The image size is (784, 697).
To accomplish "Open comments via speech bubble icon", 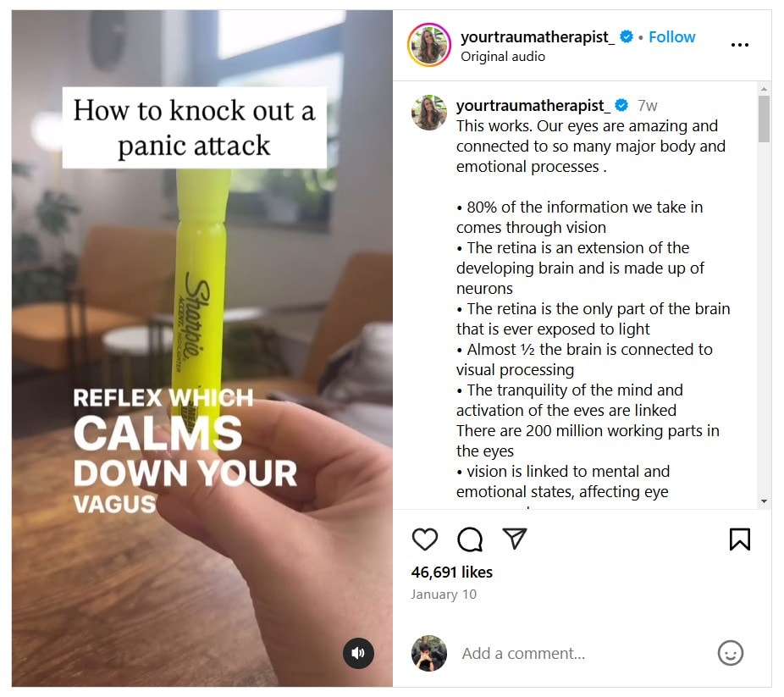I will tap(470, 539).
